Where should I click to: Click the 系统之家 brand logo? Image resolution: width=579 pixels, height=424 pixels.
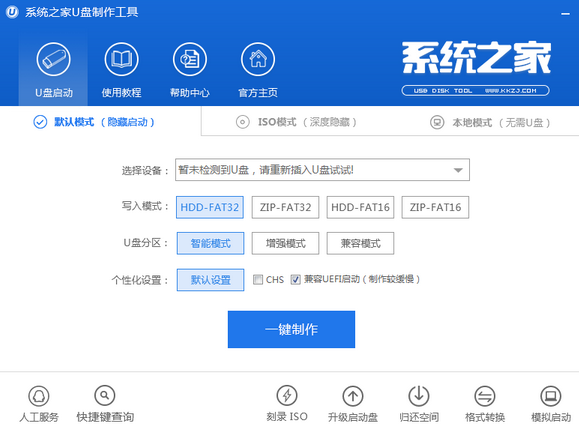(476, 58)
